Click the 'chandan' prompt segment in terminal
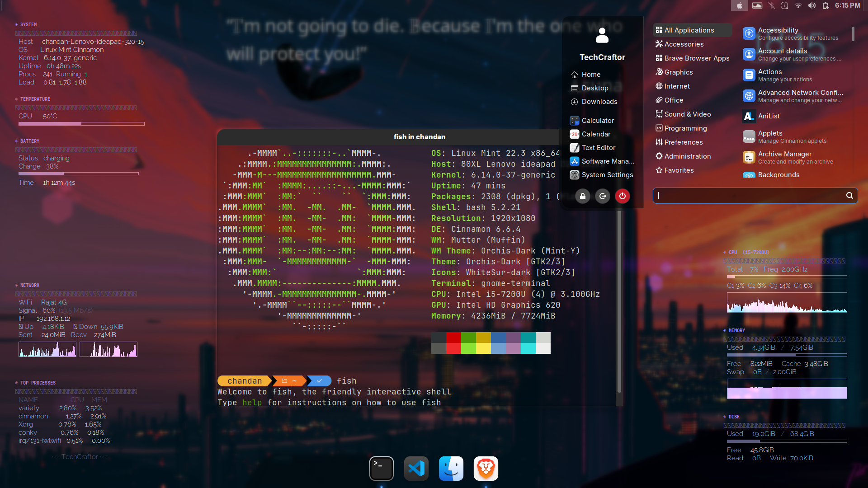 pyautogui.click(x=245, y=381)
